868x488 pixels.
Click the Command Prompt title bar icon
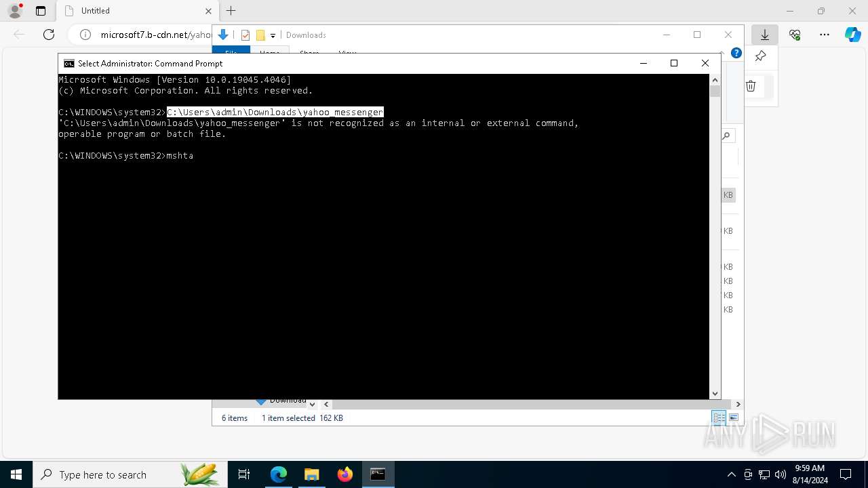coord(68,63)
